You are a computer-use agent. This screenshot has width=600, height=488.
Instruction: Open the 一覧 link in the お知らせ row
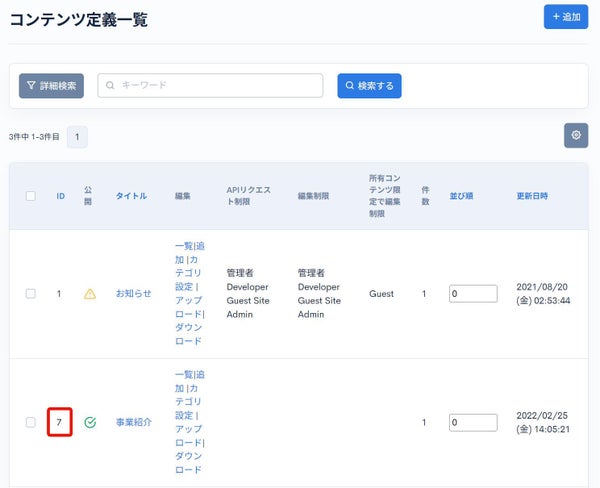[184, 246]
